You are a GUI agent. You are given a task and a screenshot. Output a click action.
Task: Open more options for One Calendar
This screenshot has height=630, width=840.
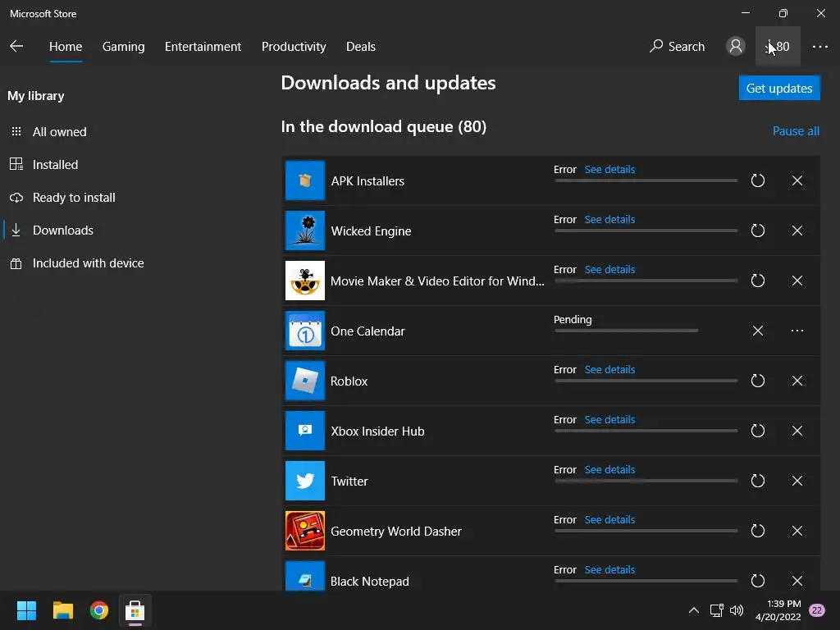tap(797, 331)
